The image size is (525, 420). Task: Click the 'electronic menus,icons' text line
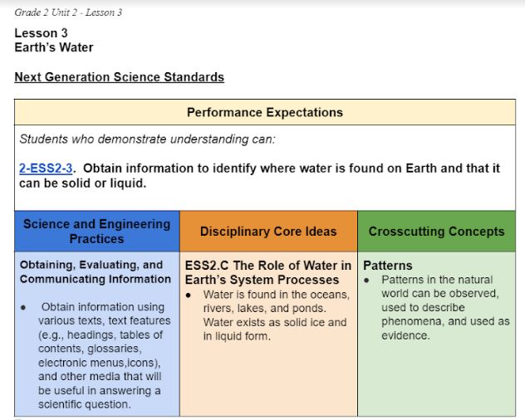point(99,363)
